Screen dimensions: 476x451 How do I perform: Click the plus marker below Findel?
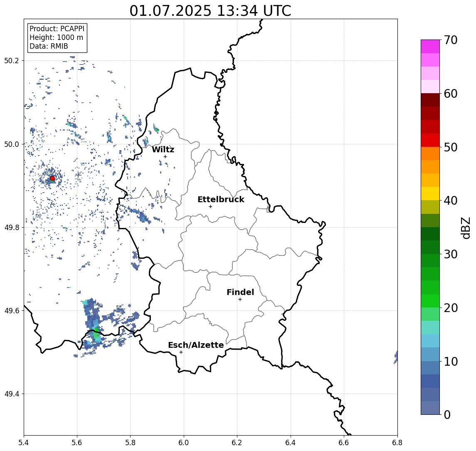(240, 300)
